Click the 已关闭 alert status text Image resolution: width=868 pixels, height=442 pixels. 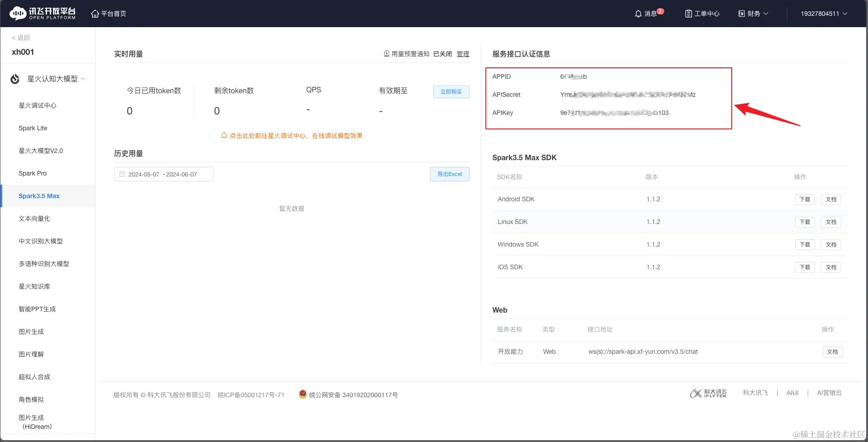coord(442,54)
